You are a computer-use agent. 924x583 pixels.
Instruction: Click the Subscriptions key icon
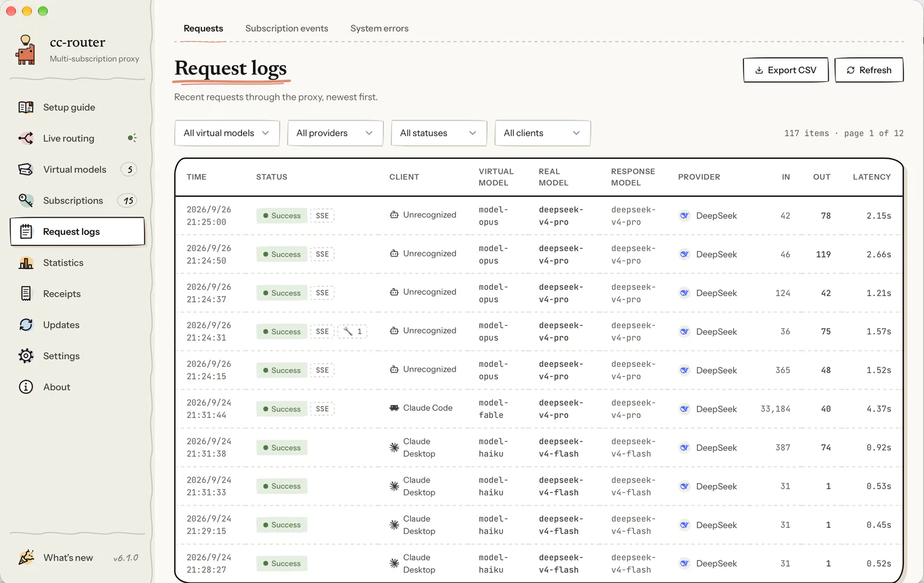click(26, 200)
